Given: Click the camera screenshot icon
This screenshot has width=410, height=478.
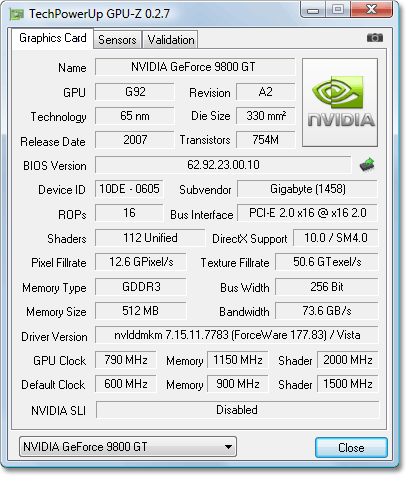Looking at the screenshot, I should pyautogui.click(x=375, y=38).
